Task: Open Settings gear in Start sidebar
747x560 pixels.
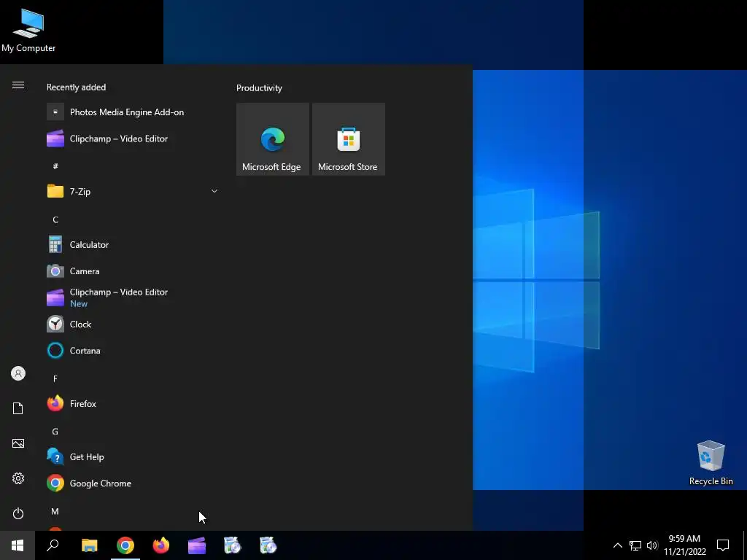Action: click(x=18, y=478)
